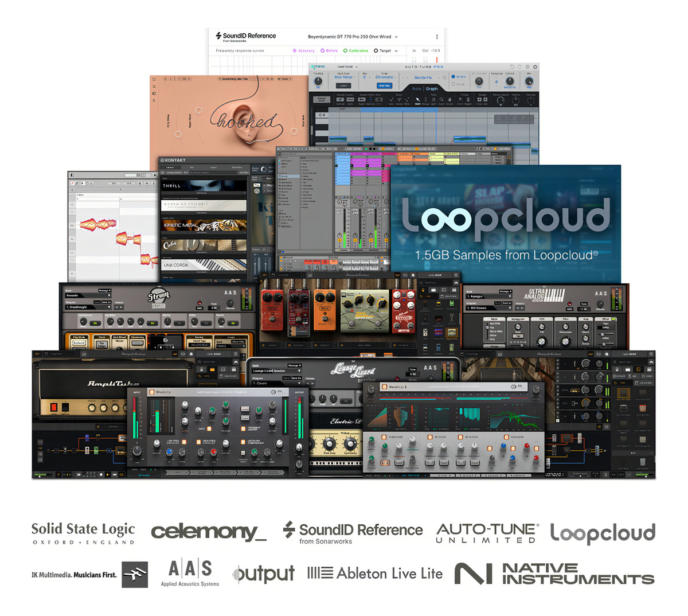Switch to the Auto tab in Auto-Tune

click(416, 89)
